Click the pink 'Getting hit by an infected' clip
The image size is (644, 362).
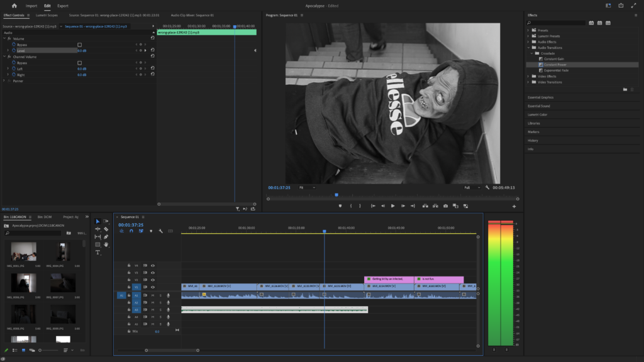[x=389, y=278]
